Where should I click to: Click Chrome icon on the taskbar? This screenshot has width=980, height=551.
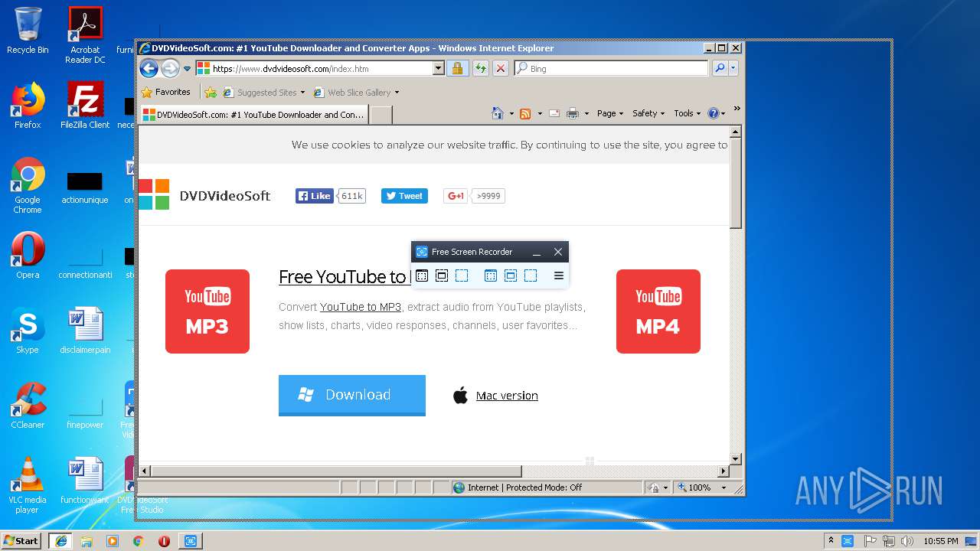[138, 541]
